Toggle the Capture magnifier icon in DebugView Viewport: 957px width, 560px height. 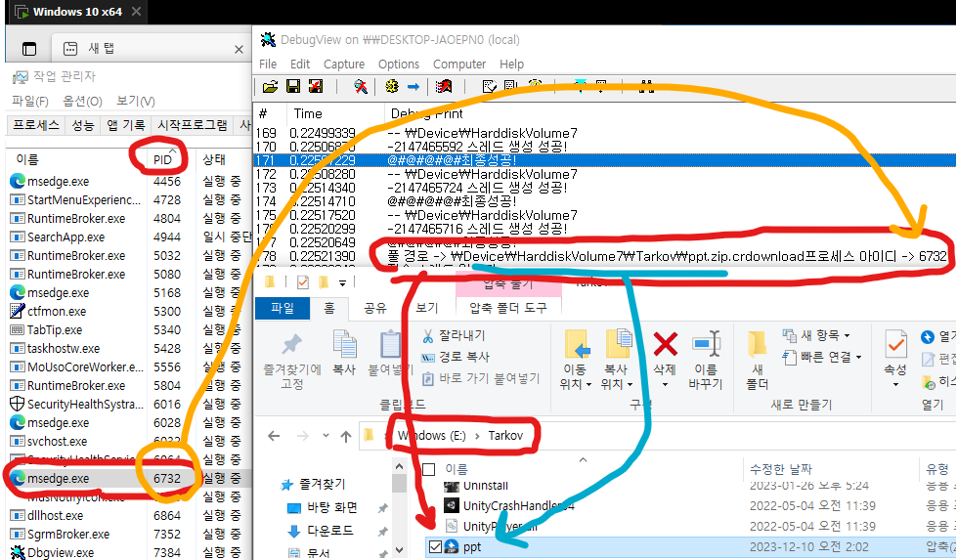pyautogui.click(x=361, y=87)
